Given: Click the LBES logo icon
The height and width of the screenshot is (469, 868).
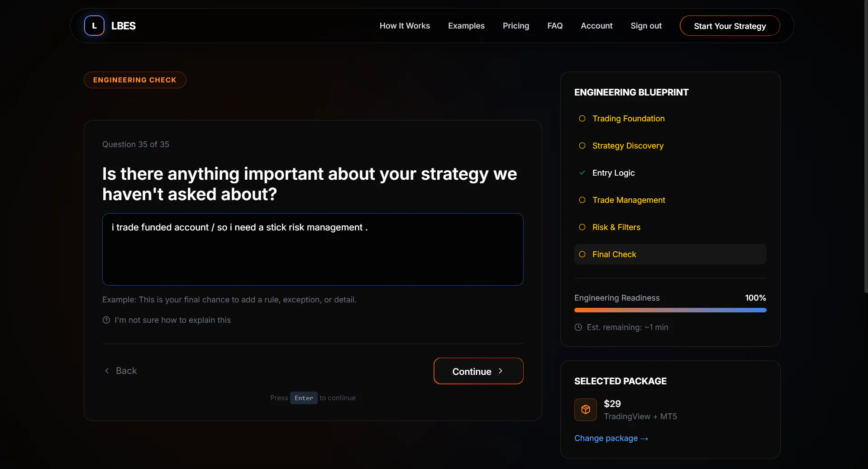Looking at the screenshot, I should (x=94, y=26).
